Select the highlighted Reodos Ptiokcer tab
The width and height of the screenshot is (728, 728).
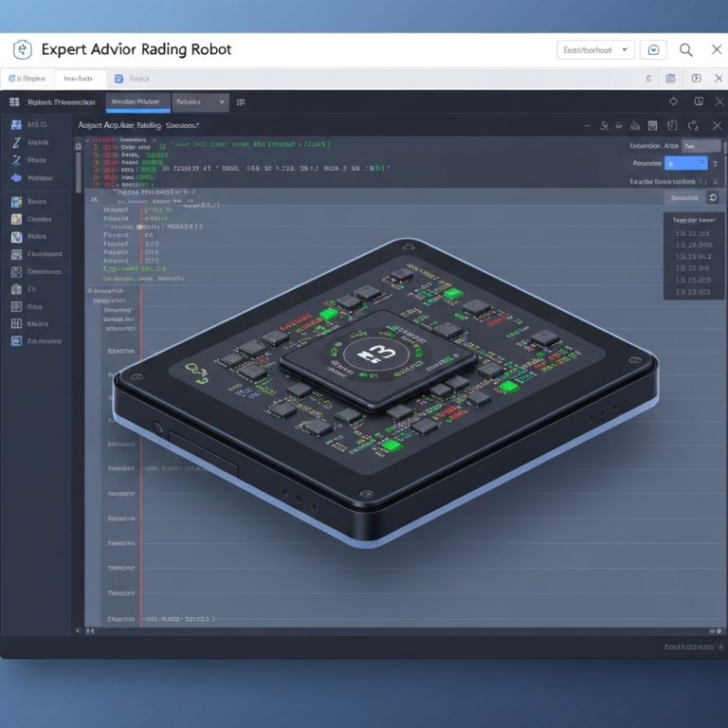136,101
